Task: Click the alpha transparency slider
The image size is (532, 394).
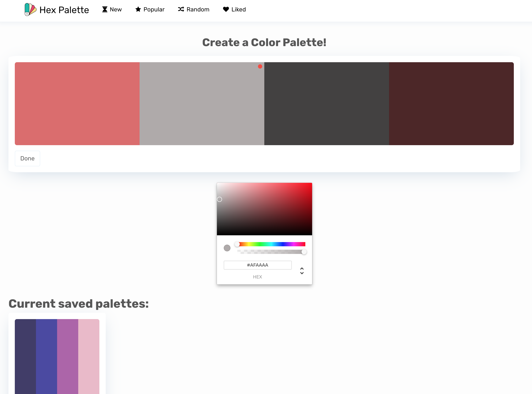Action: click(x=272, y=252)
